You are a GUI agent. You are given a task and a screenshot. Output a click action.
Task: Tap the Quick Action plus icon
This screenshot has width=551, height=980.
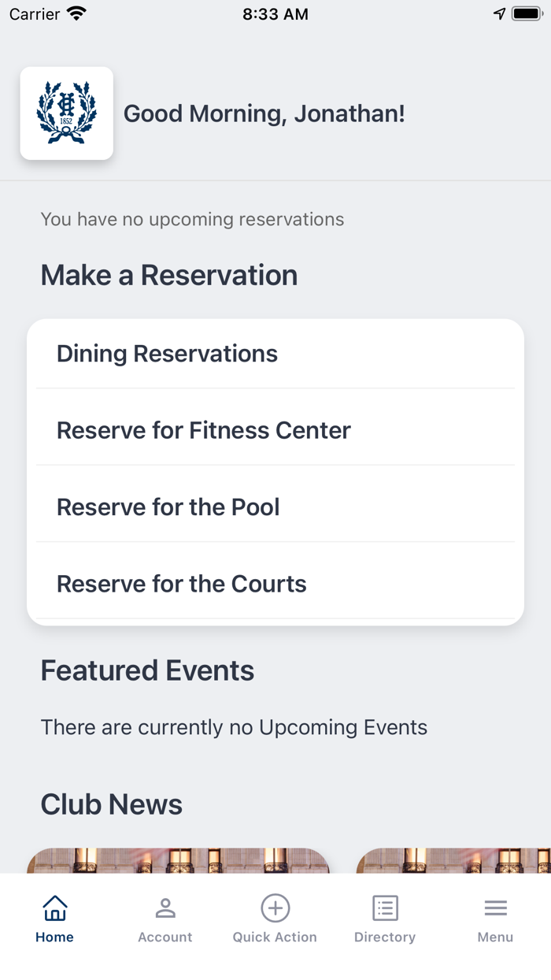pyautogui.click(x=275, y=908)
